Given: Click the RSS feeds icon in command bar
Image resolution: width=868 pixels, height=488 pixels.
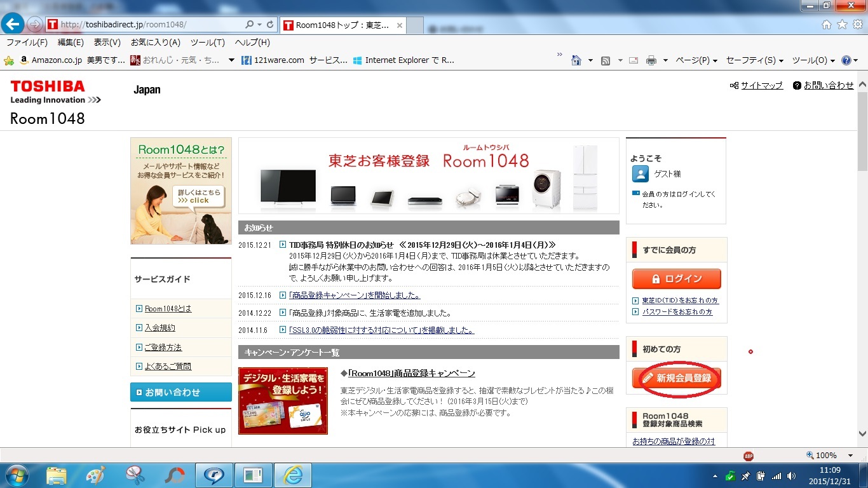Looking at the screenshot, I should pos(606,60).
